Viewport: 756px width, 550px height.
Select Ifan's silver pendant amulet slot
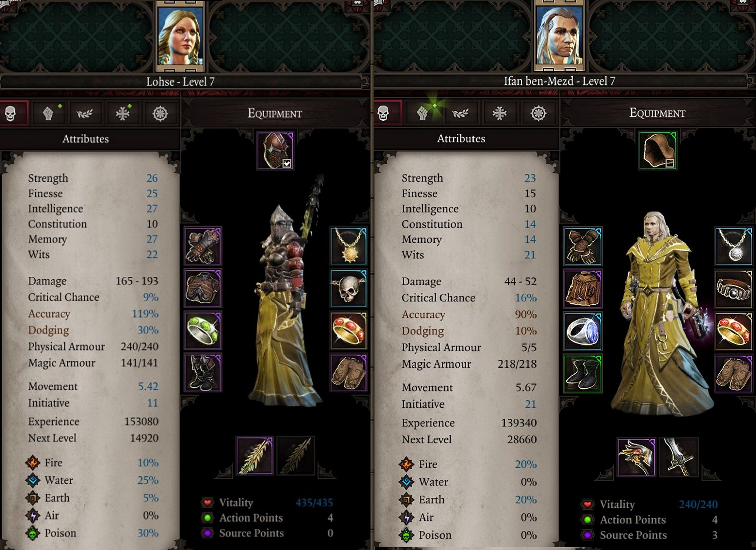coord(734,246)
